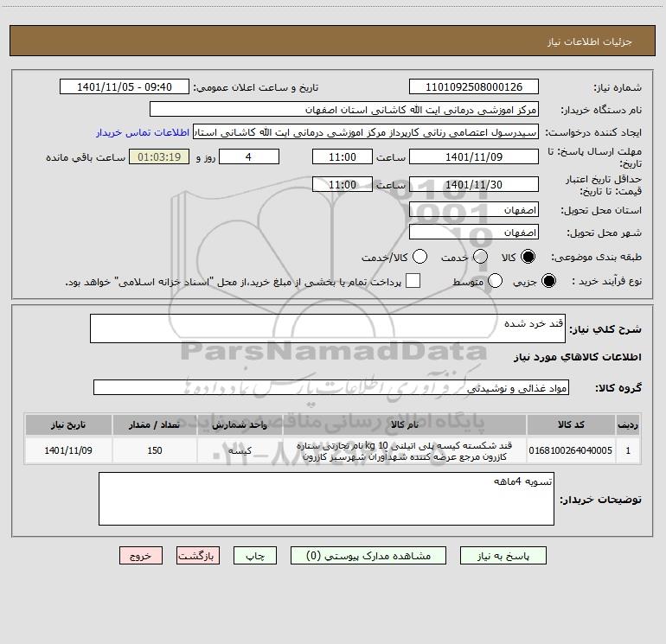The image size is (666, 644).
Task: Click the buyer organization name field
Action: (x=344, y=109)
